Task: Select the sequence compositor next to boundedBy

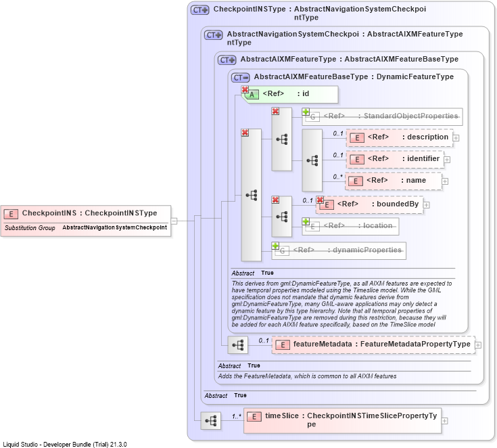Action: [x=282, y=217]
